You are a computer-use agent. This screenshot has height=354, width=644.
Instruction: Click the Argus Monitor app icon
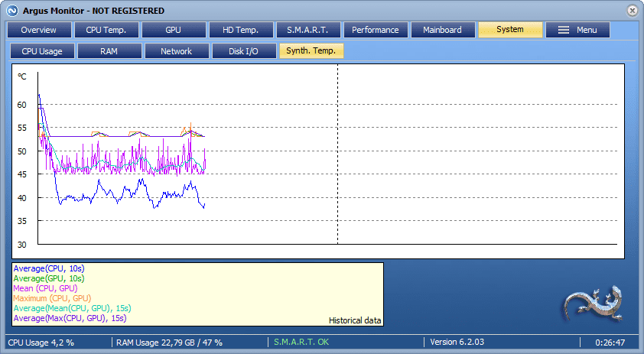(x=12, y=11)
